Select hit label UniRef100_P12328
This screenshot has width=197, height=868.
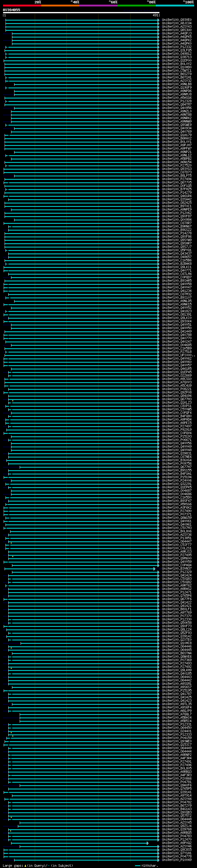tap(176, 101)
